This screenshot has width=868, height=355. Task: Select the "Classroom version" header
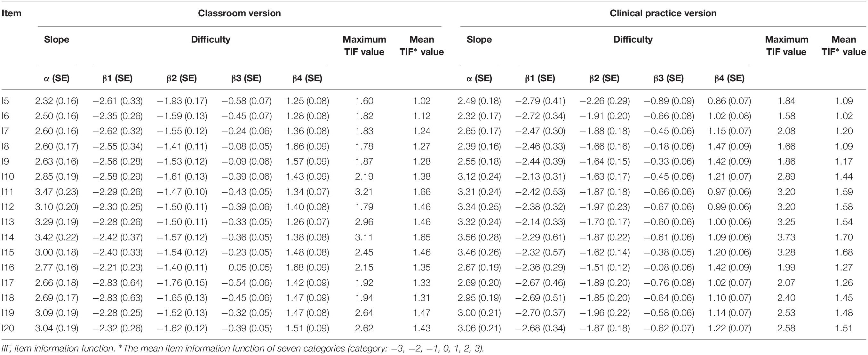click(239, 13)
